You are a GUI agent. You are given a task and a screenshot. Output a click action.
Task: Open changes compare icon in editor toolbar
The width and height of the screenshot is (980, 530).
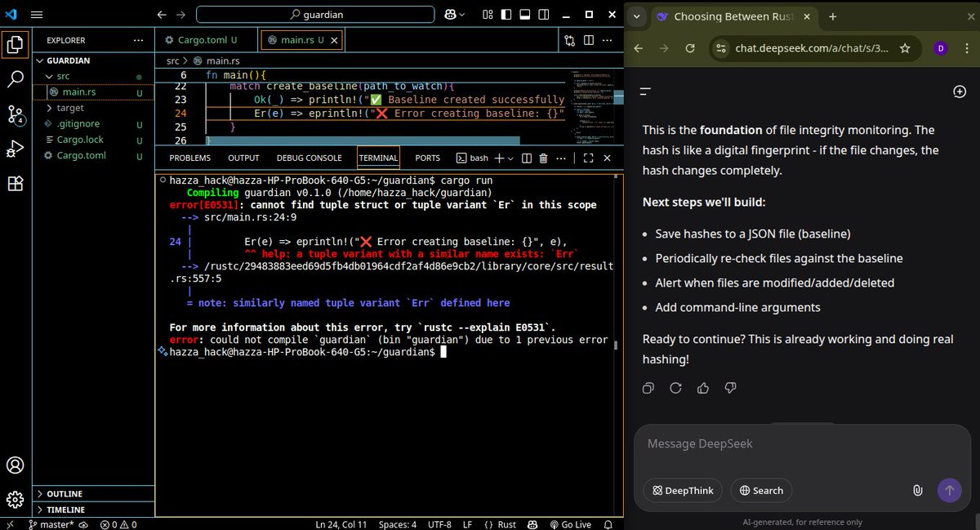pyautogui.click(x=570, y=40)
